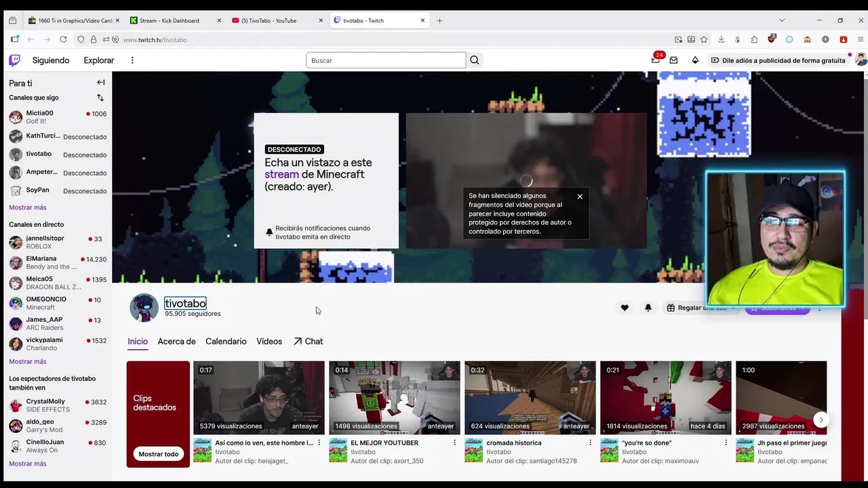Expand Mostrar más under followed channels
Viewport: 868px width, 488px height.
click(x=28, y=207)
